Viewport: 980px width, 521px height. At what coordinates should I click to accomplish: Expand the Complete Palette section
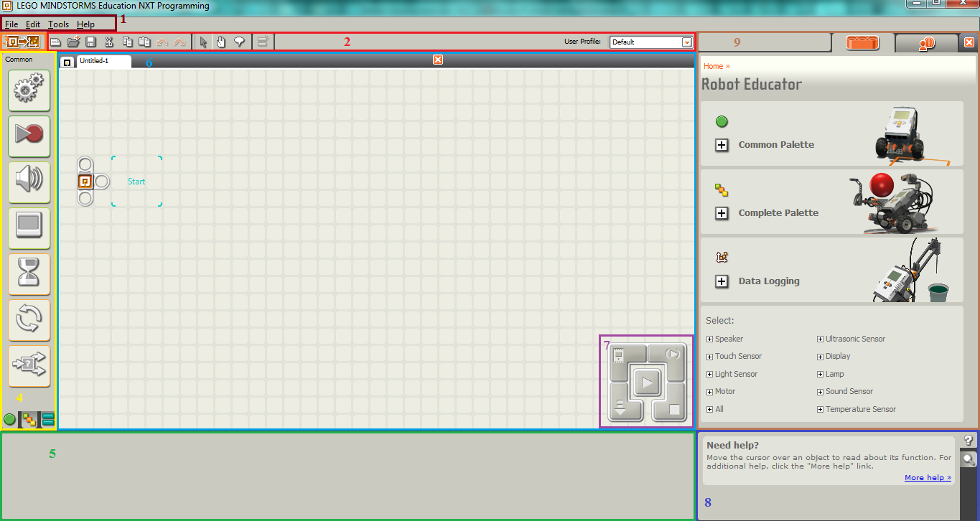click(722, 213)
